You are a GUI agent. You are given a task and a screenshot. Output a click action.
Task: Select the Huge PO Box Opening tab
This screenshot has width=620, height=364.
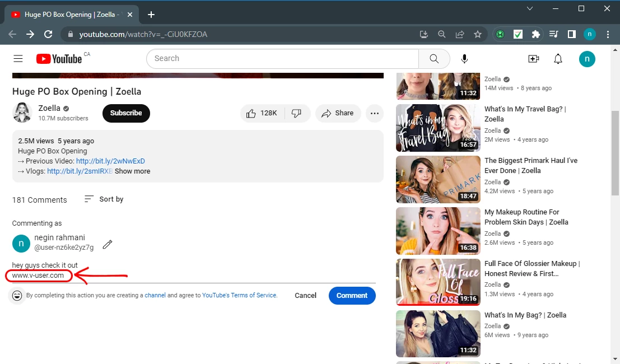pyautogui.click(x=71, y=15)
